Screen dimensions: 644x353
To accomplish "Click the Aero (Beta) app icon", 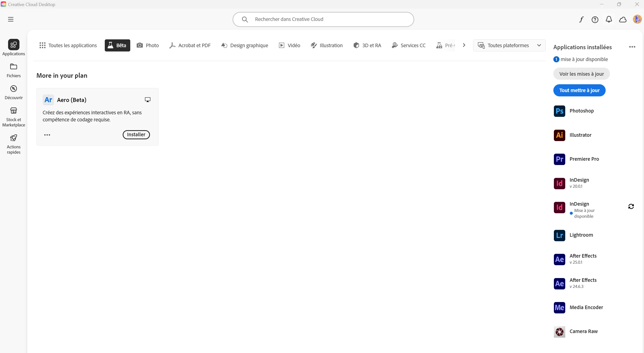I will click(x=48, y=100).
